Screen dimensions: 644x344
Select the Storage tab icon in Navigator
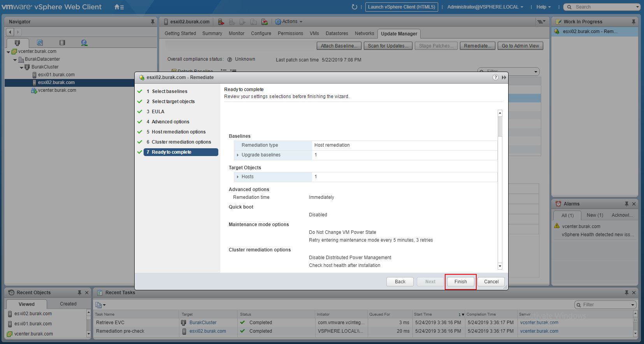coord(62,43)
